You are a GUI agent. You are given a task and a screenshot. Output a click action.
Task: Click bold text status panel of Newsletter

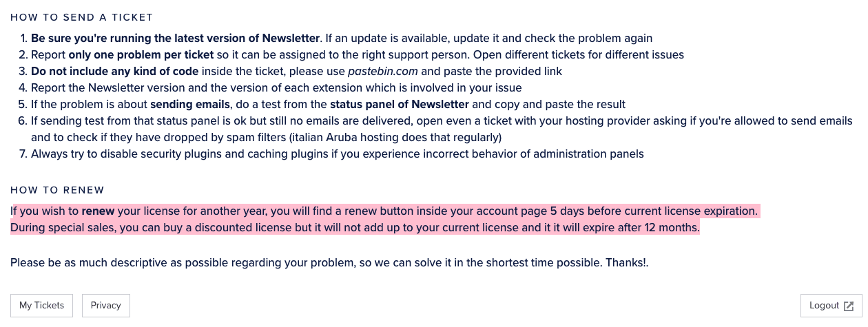point(400,104)
